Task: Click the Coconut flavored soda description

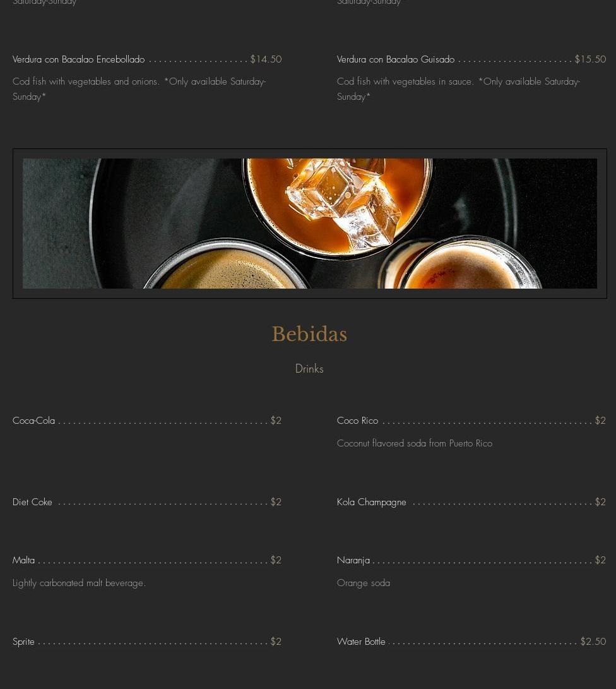Action: point(415,443)
